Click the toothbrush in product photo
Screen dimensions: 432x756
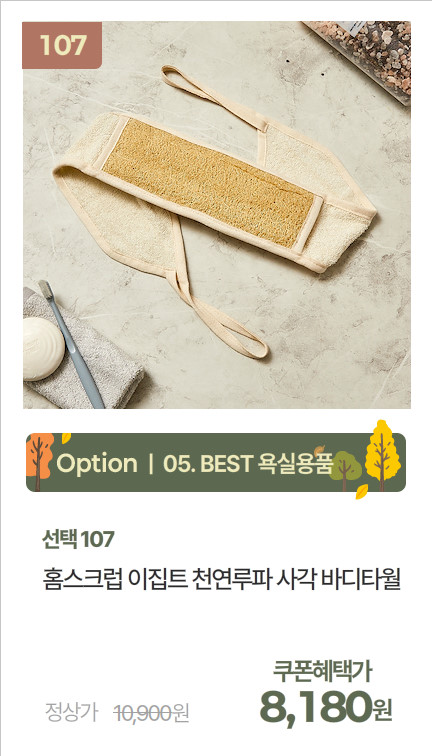[71, 344]
